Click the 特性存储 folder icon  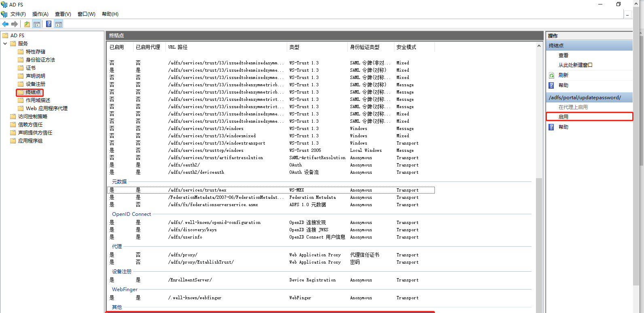point(21,52)
